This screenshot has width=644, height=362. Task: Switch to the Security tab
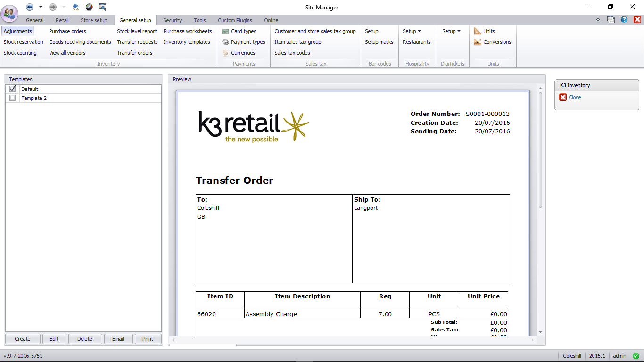click(172, 20)
